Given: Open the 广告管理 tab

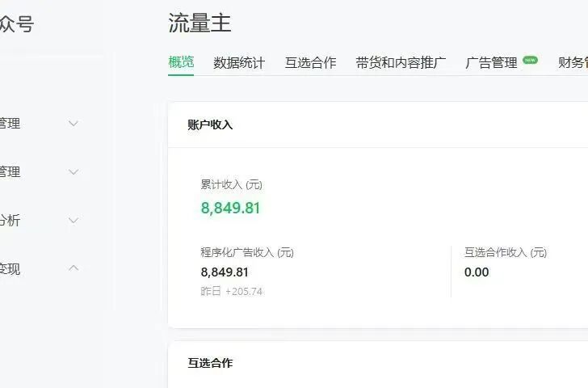Looking at the screenshot, I should pyautogui.click(x=491, y=62).
